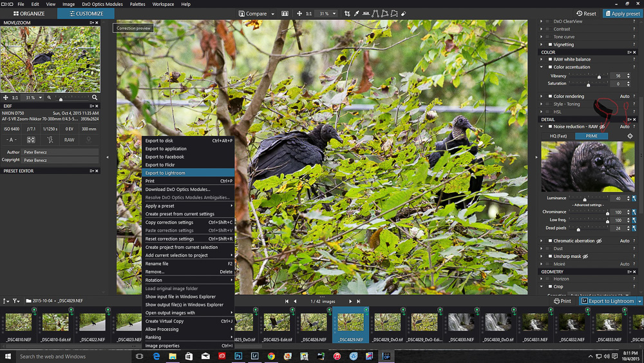644x363 pixels.
Task: Open Photoshop from the Windows taskbar
Action: pos(238,356)
